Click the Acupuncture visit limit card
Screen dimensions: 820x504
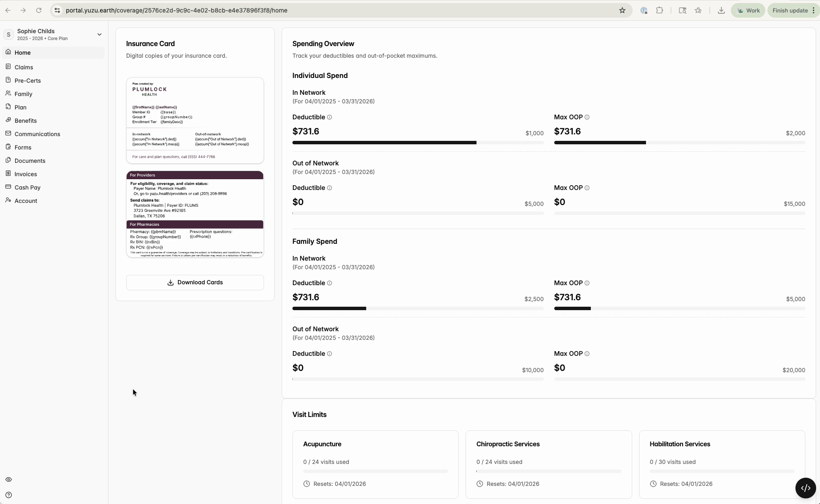tap(376, 464)
